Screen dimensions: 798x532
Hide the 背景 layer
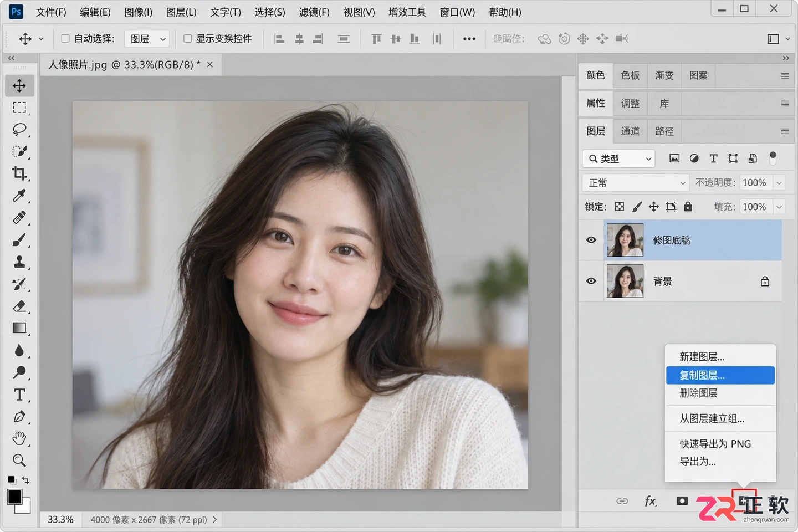591,281
